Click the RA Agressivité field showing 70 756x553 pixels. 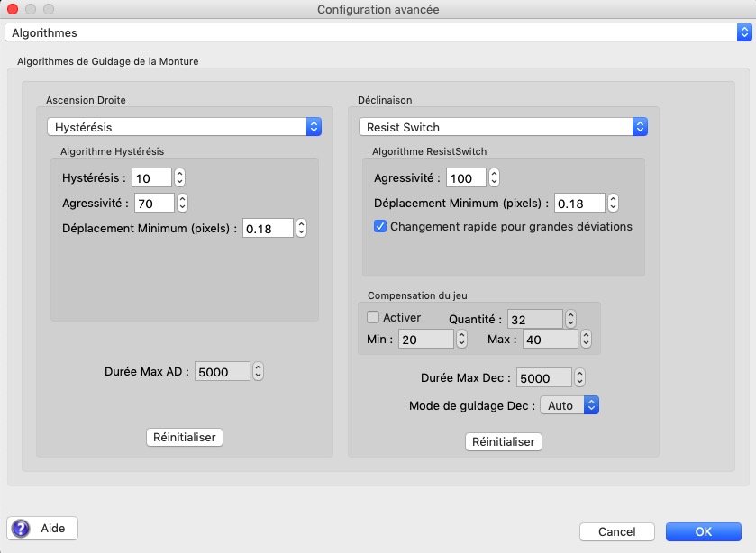pos(154,203)
